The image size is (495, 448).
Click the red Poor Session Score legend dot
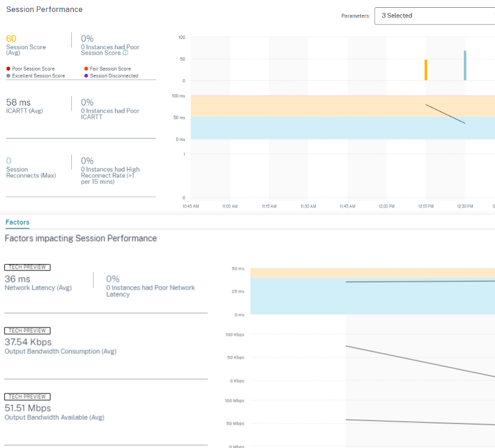(8, 69)
